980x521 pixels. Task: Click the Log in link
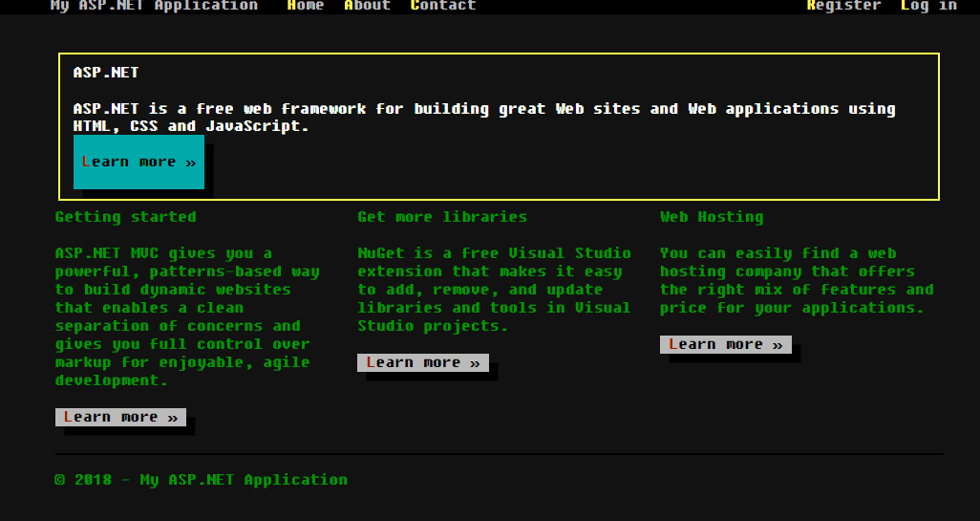[928, 6]
